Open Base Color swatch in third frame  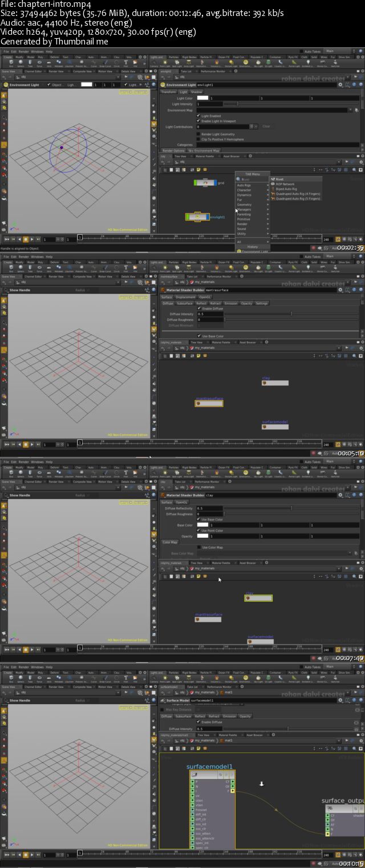[x=202, y=525]
